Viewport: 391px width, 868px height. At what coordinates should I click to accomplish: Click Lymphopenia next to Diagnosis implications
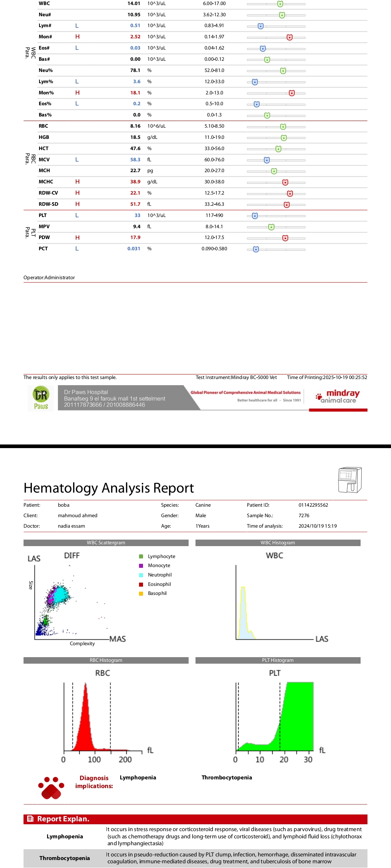click(x=138, y=778)
